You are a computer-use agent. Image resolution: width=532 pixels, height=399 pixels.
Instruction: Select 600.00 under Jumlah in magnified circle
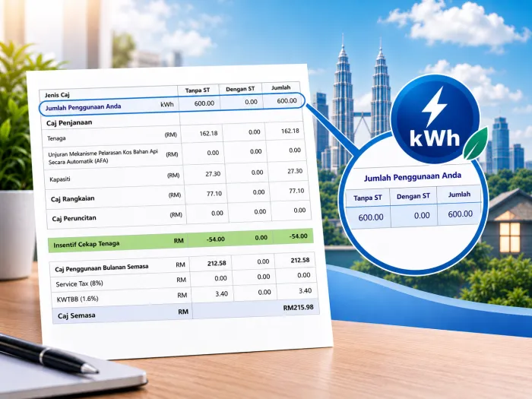(x=460, y=214)
